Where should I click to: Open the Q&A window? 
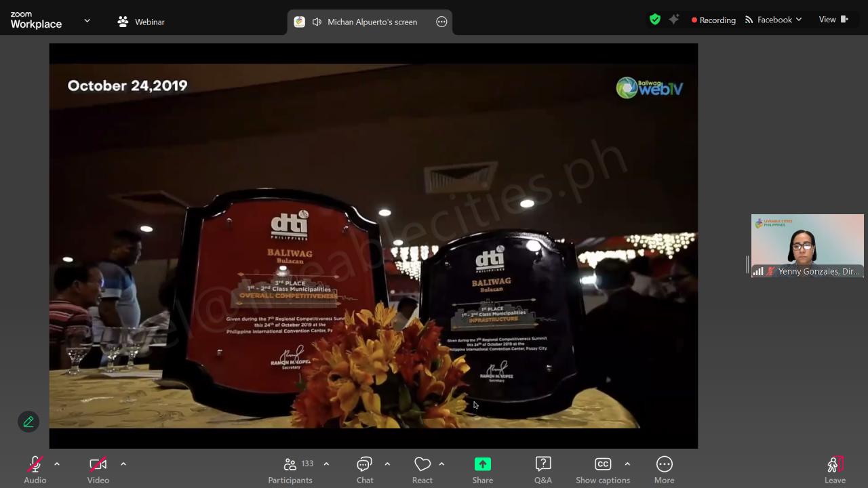tap(543, 470)
